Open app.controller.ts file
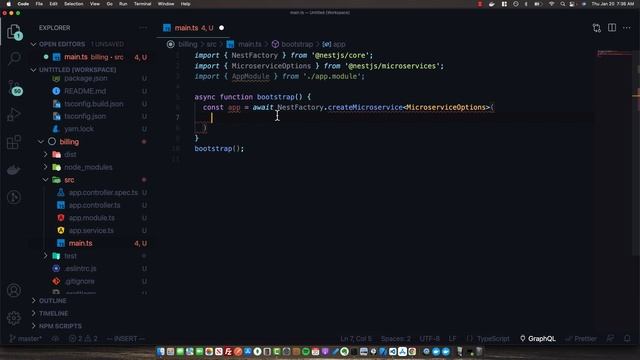 pos(94,205)
